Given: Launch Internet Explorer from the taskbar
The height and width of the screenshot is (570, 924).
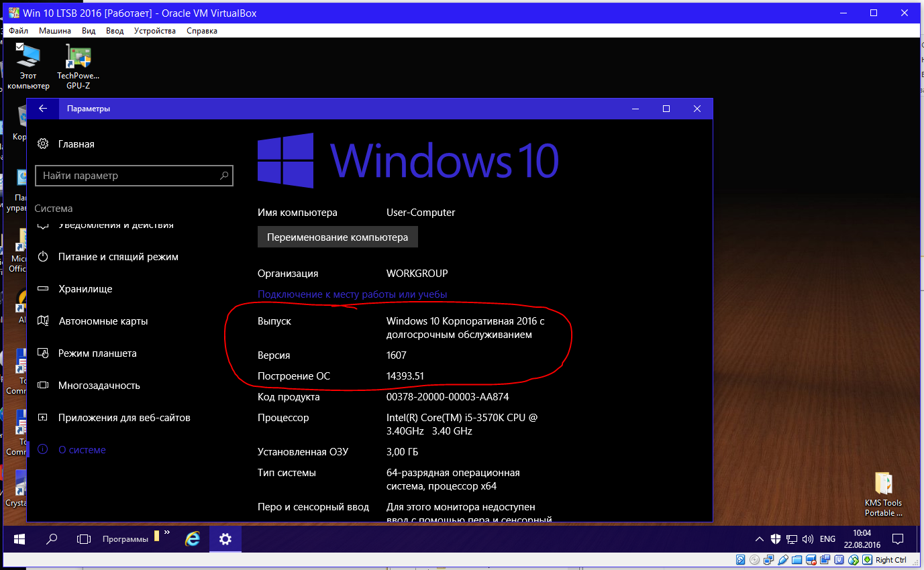Looking at the screenshot, I should click(193, 538).
